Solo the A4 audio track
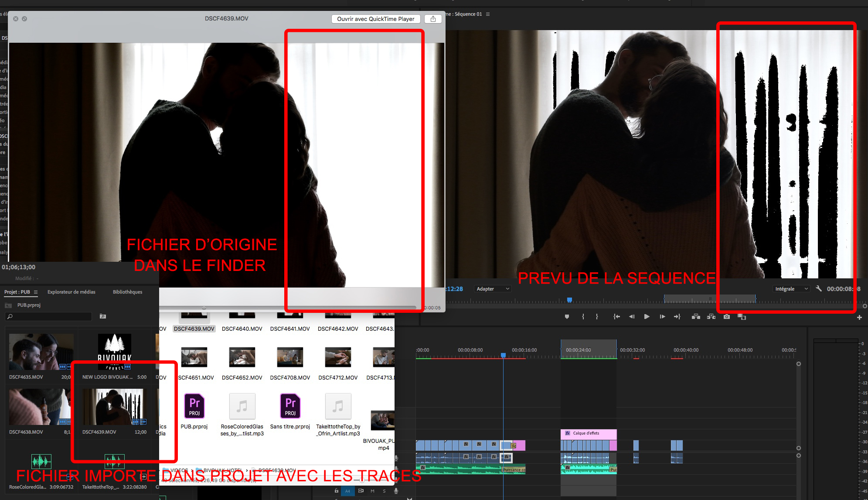This screenshot has width=868, height=500. point(384,491)
